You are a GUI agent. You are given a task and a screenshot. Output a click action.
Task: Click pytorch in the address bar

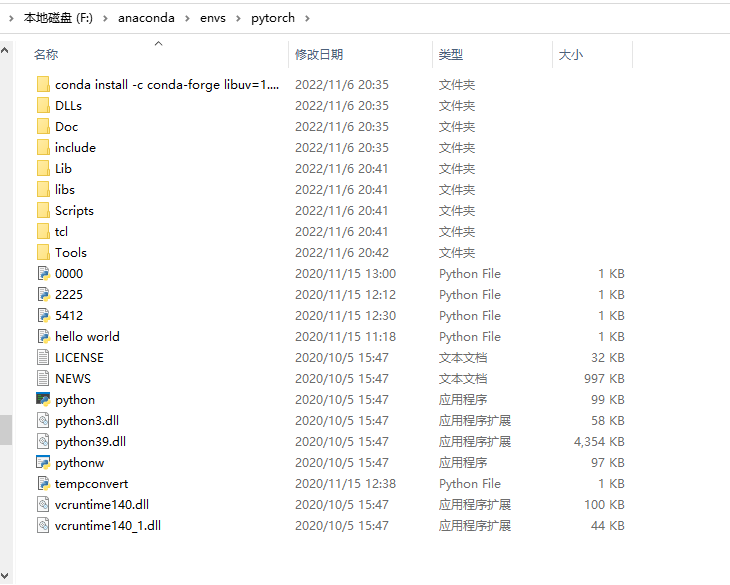273,18
